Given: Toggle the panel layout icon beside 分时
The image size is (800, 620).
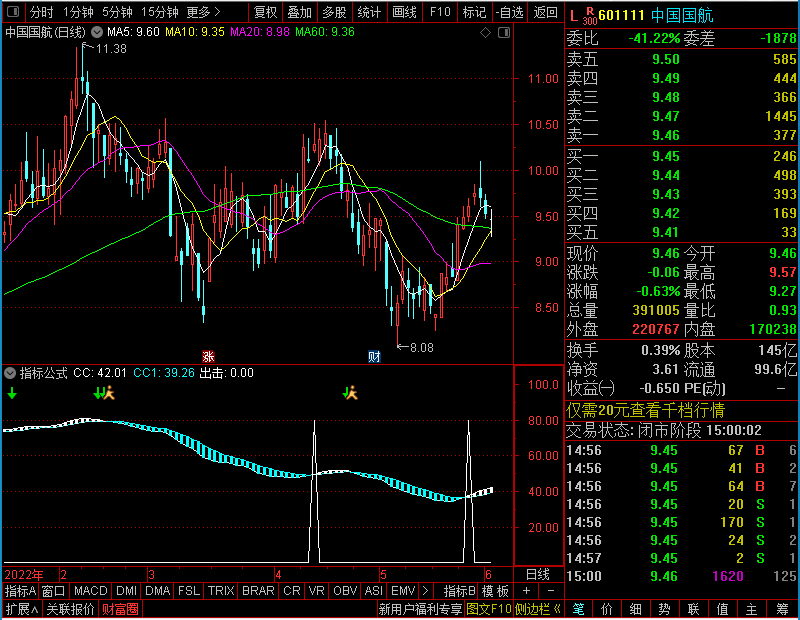Looking at the screenshot, I should coord(13,12).
